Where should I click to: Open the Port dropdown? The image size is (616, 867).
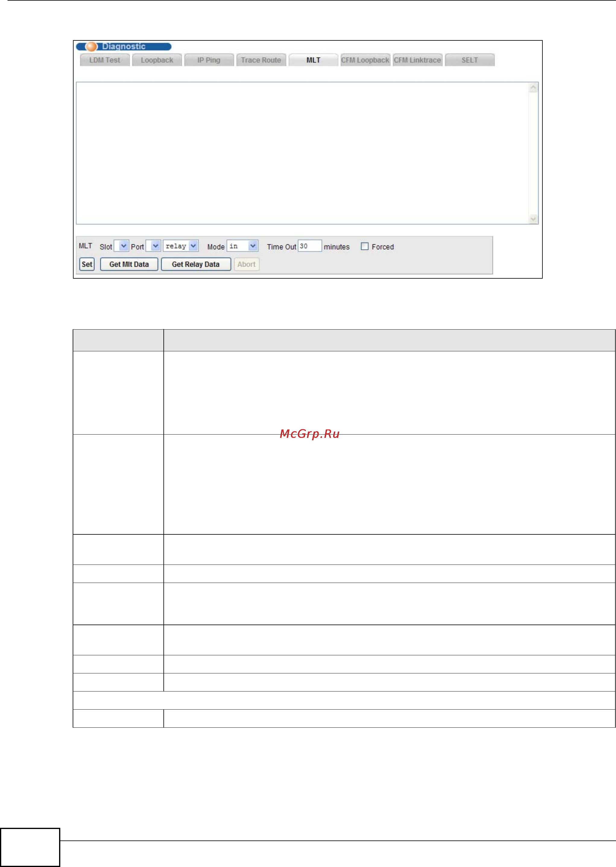click(x=153, y=246)
